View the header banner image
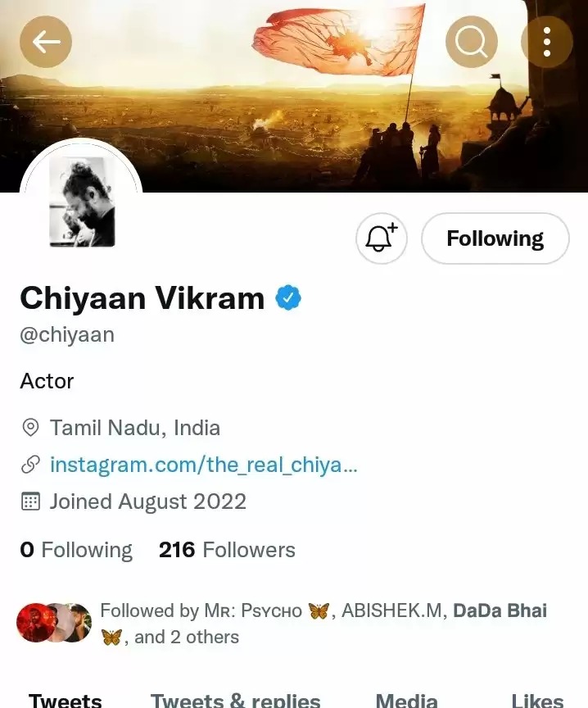The image size is (588, 708). [x=294, y=96]
